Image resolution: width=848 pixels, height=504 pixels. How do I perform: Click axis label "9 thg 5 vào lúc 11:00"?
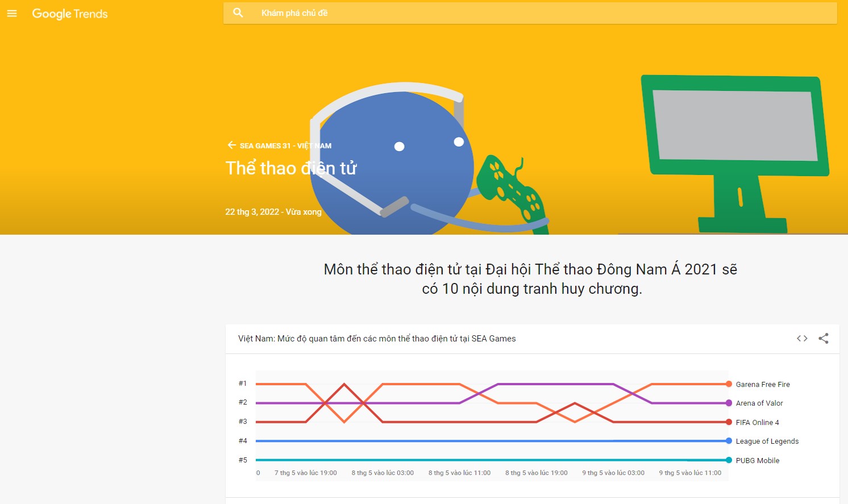coord(690,473)
